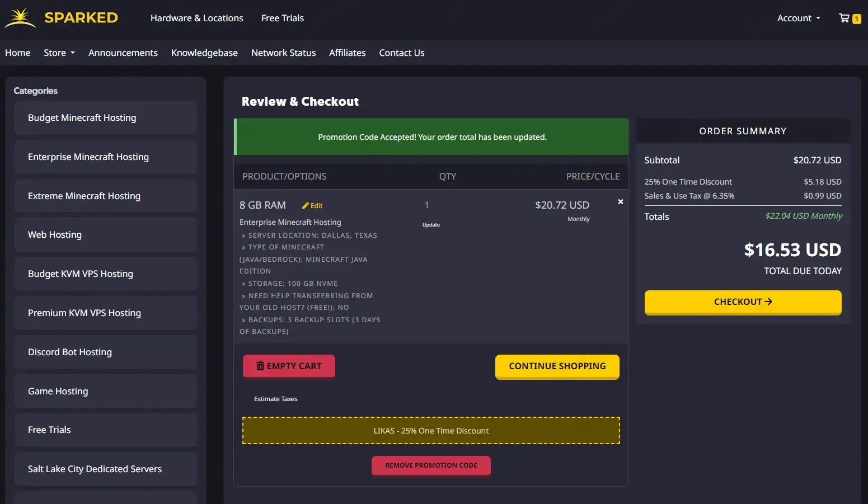Click Remove Promotion Code button

[x=431, y=465]
